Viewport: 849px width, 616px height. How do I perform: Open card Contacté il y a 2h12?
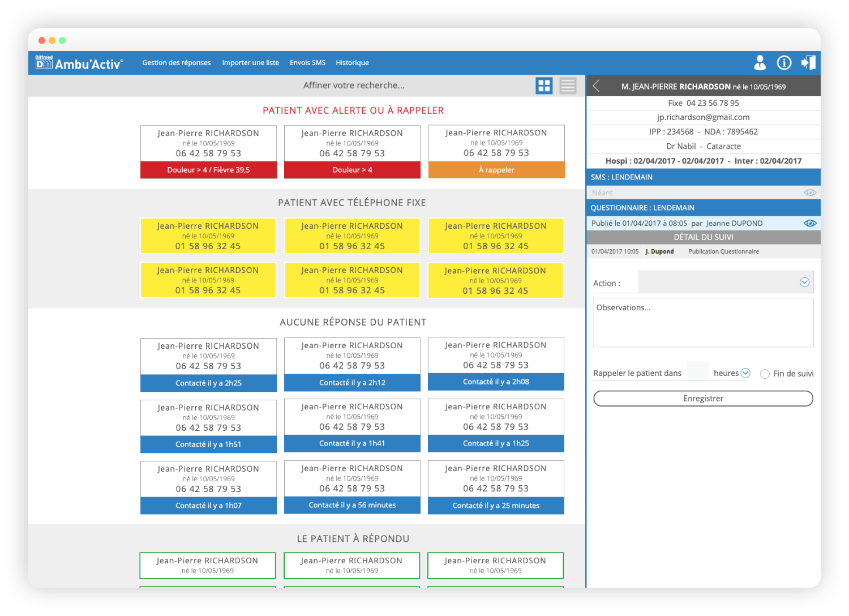coord(352,364)
